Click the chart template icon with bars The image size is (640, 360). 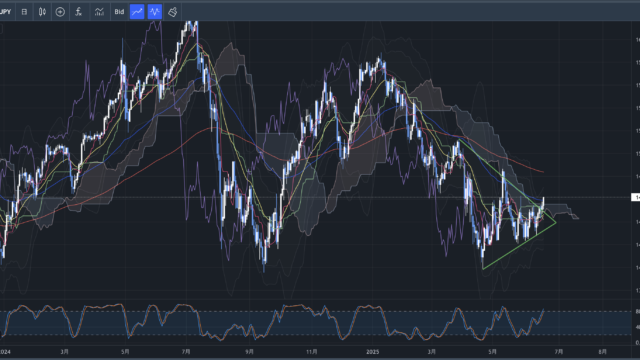pos(99,12)
